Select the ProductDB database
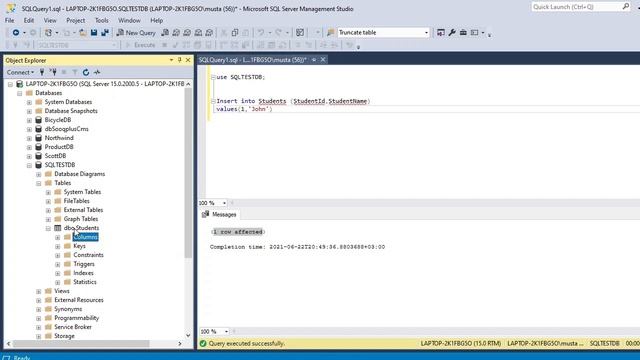This screenshot has width=640, height=360. tap(59, 147)
